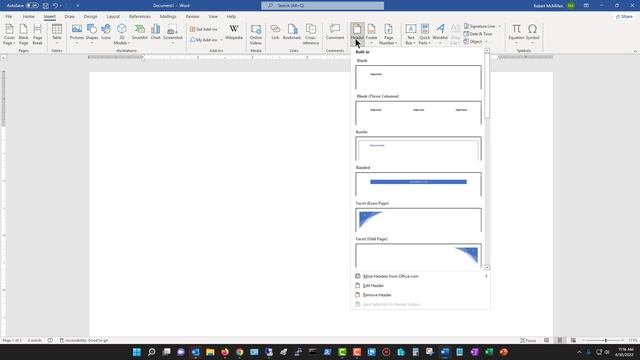
Task: Click the Pictures button
Action: point(77,34)
